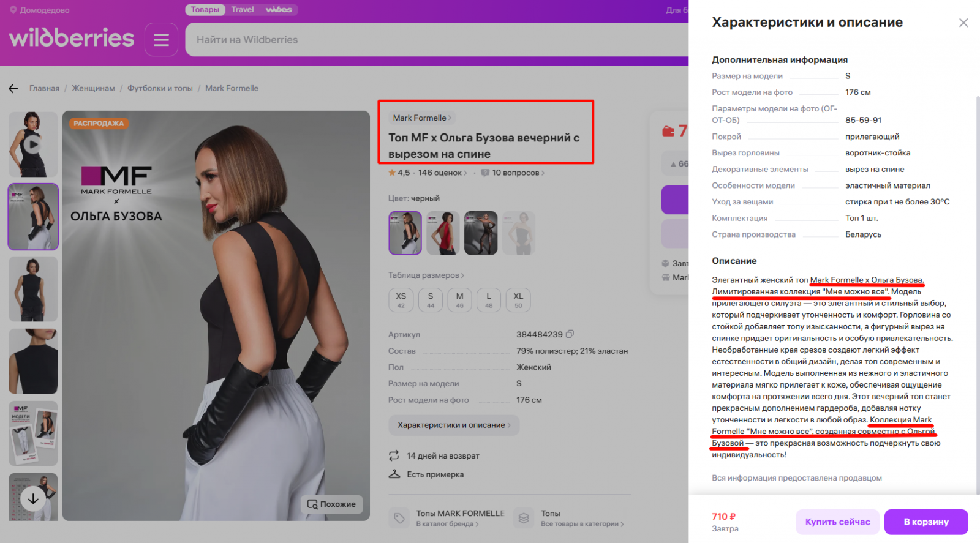Open the Mark Formelle breadcrumb
Screen dimensions: 980x543
[x=232, y=88]
